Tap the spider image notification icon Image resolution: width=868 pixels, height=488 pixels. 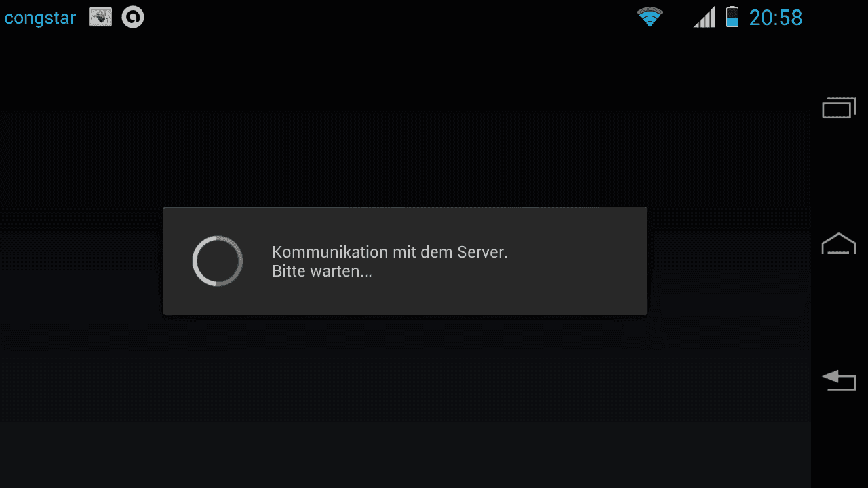(100, 18)
